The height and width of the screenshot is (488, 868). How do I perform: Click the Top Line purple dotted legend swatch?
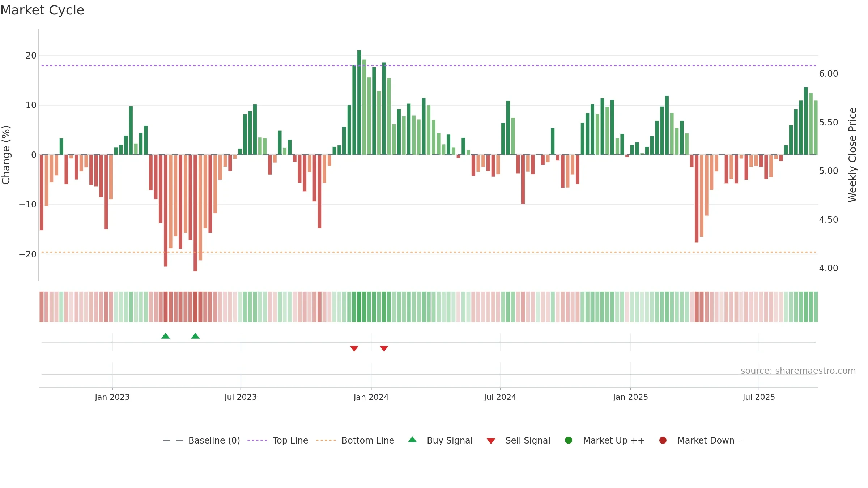[257, 440]
